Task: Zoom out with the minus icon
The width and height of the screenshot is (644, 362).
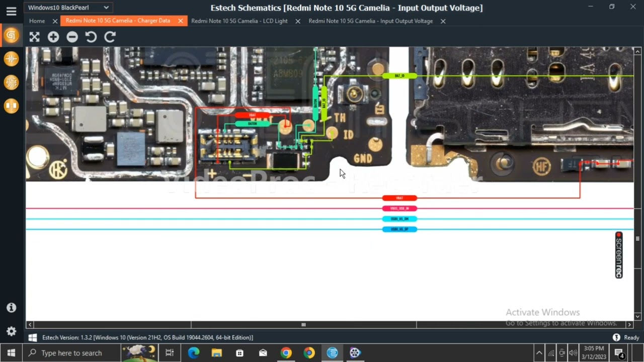Action: coord(72,37)
